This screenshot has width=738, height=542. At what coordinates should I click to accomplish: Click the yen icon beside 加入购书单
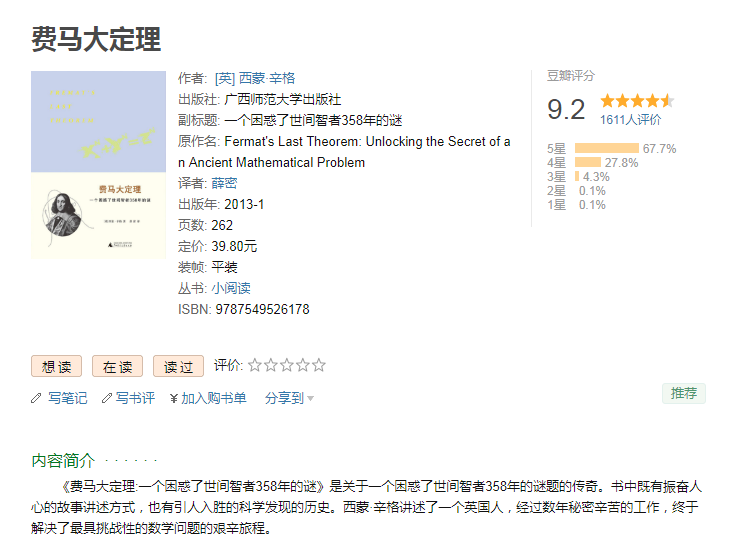click(174, 398)
